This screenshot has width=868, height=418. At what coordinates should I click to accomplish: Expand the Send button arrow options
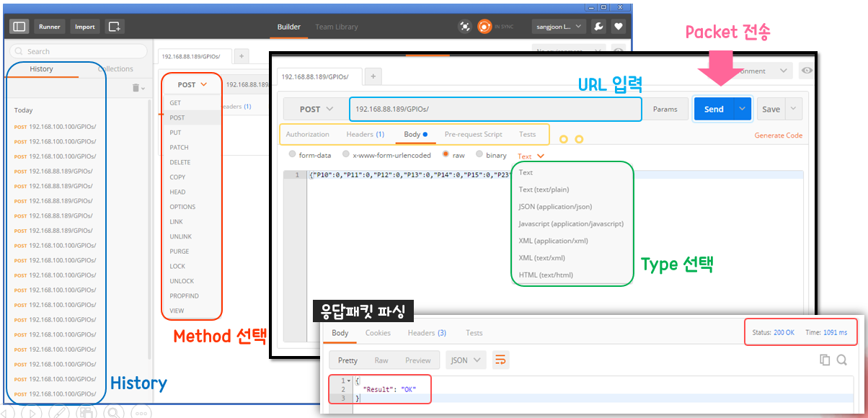coord(743,109)
